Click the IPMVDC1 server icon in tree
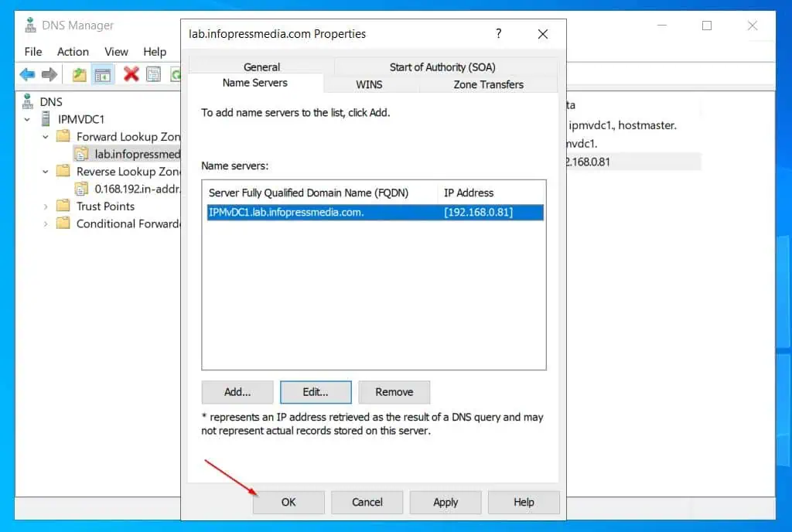 click(x=46, y=119)
